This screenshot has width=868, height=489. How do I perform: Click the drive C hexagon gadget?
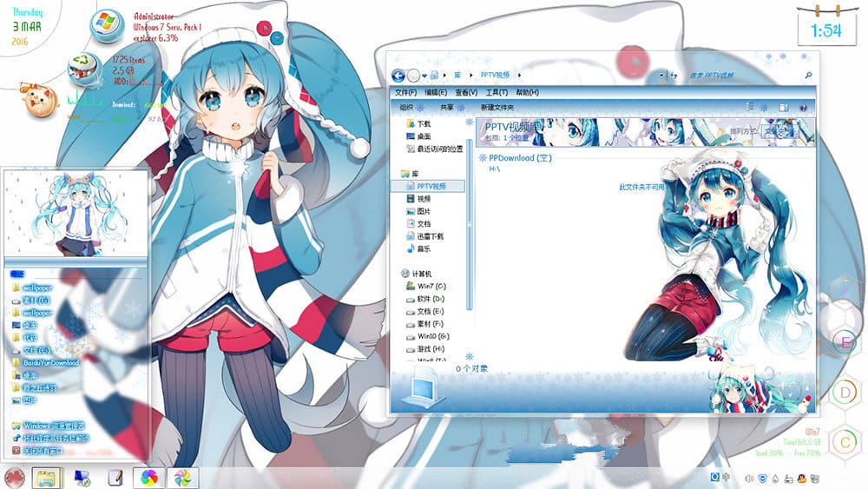click(x=845, y=442)
